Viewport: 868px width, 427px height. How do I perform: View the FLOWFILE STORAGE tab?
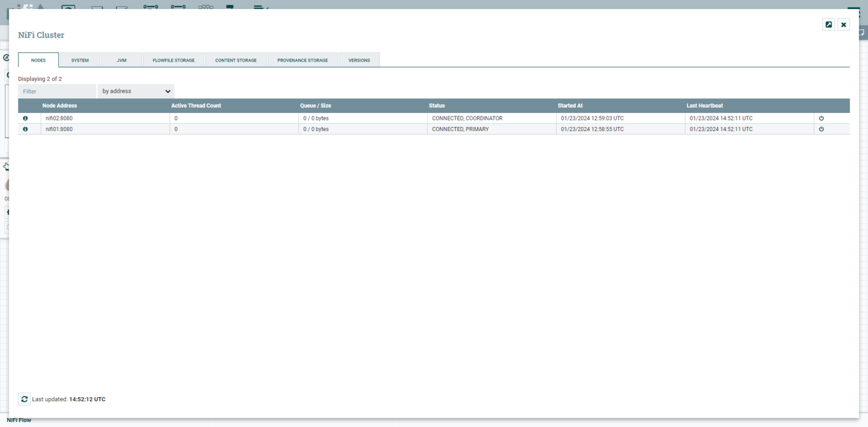click(173, 60)
